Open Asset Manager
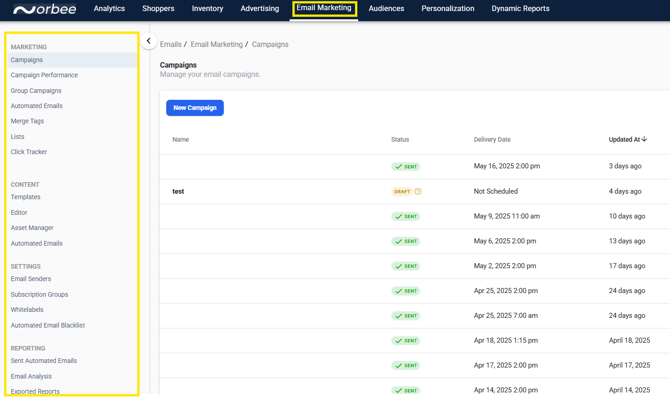670x397 pixels. click(x=32, y=228)
